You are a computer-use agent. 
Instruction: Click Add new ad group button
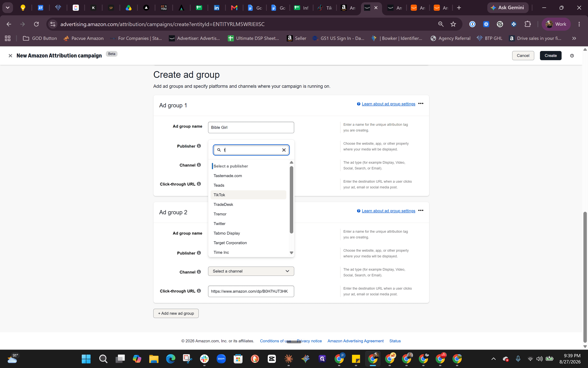(176, 313)
